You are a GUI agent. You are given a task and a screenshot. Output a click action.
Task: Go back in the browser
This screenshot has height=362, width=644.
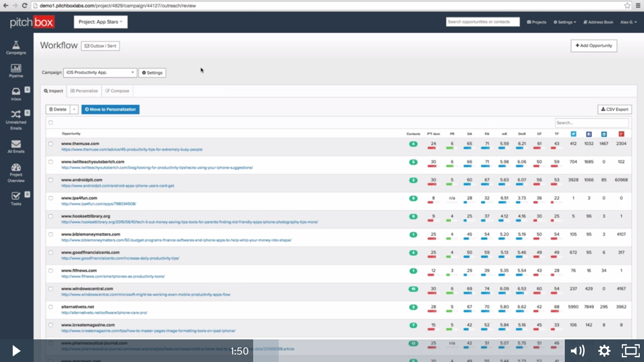(x=6, y=6)
